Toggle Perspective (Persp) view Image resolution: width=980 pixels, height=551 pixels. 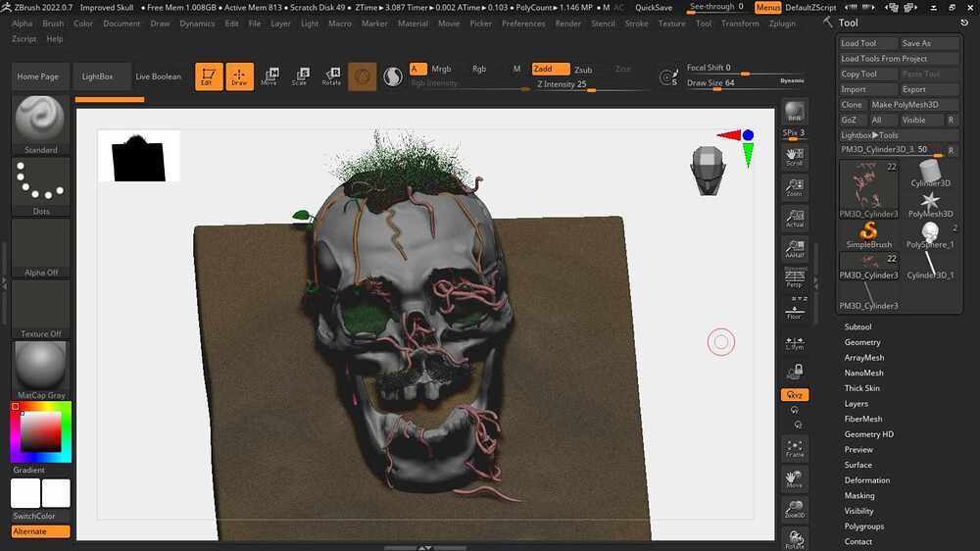tap(795, 277)
